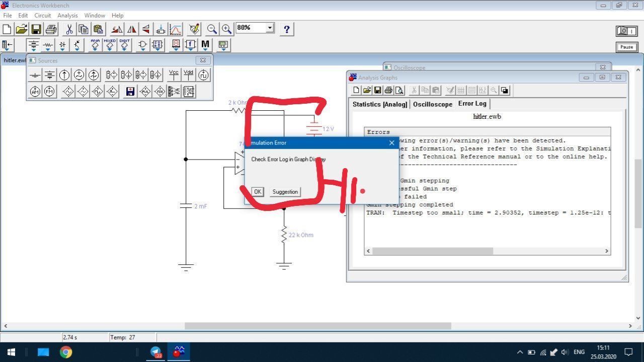
Task: Zoom in with the magnifier plus
Action: tap(226, 29)
